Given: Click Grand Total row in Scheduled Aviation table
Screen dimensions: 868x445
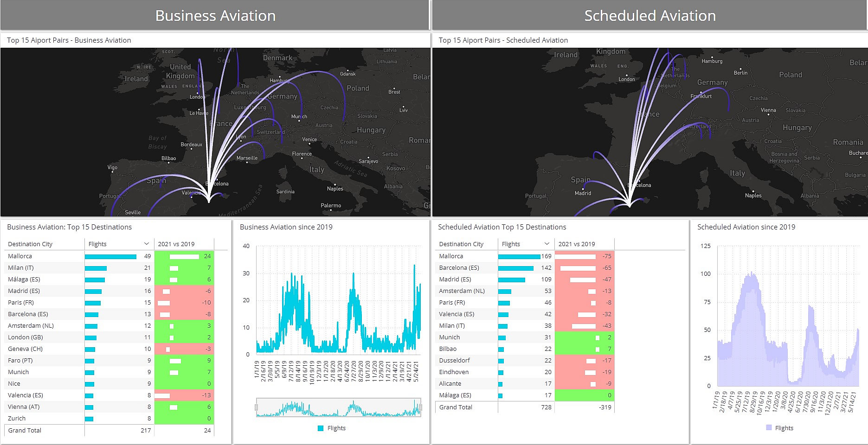Looking at the screenshot, I should 525,407.
